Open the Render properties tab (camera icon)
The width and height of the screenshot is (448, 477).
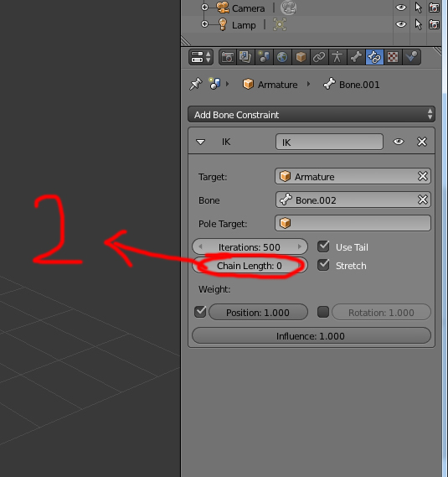click(x=228, y=57)
